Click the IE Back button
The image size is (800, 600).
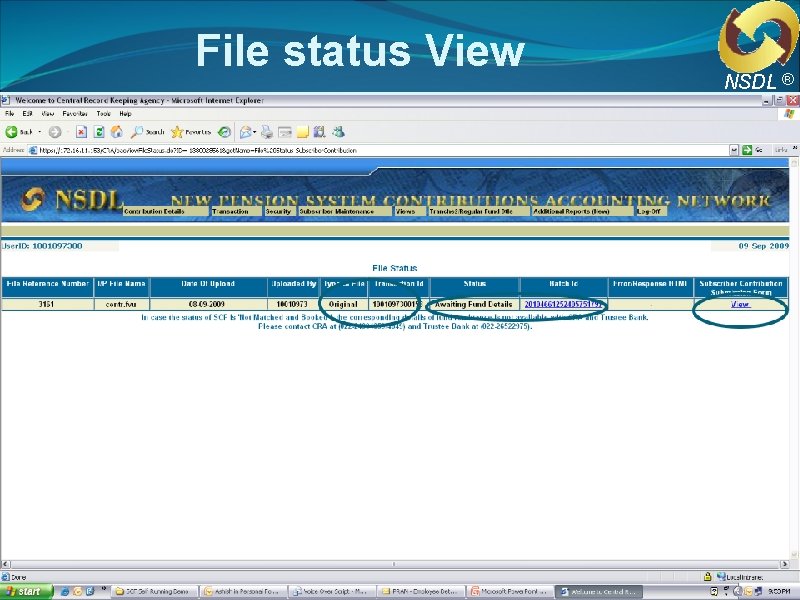click(x=18, y=132)
